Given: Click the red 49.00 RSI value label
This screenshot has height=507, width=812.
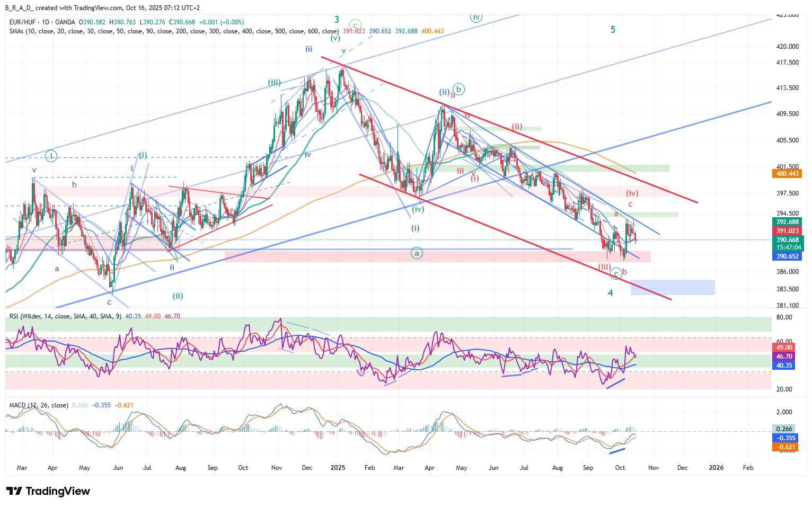Looking at the screenshot, I should 783,348.
